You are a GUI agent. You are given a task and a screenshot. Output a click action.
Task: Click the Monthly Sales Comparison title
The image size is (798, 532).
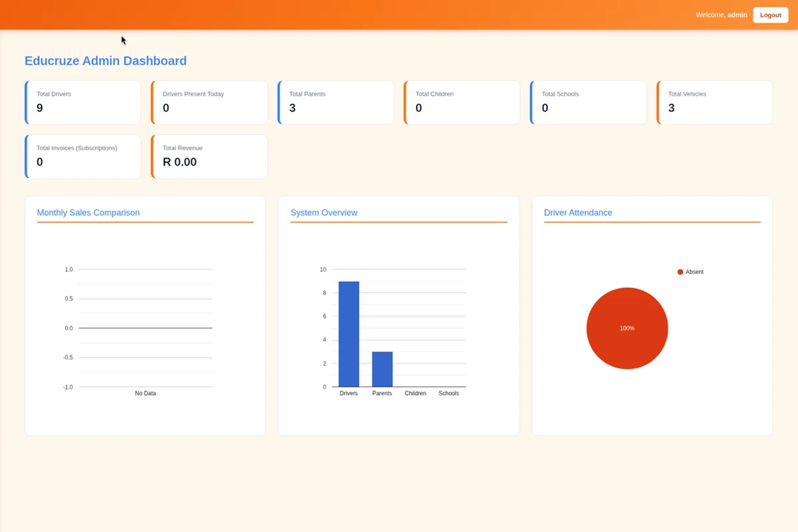[x=88, y=213]
